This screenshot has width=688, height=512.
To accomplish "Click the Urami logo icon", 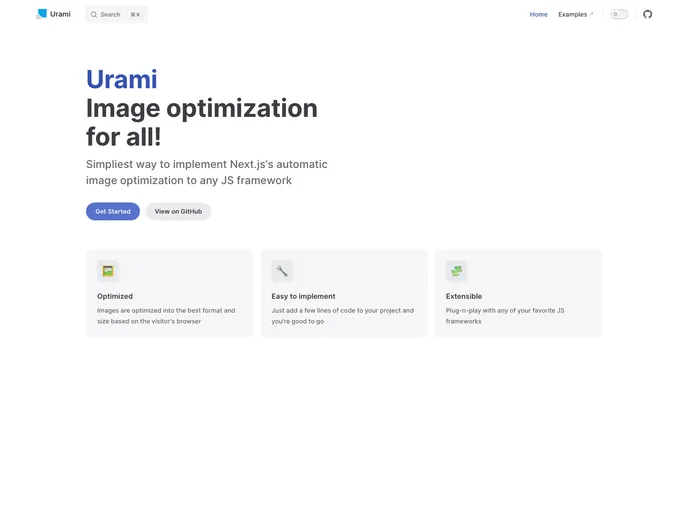I will point(41,14).
